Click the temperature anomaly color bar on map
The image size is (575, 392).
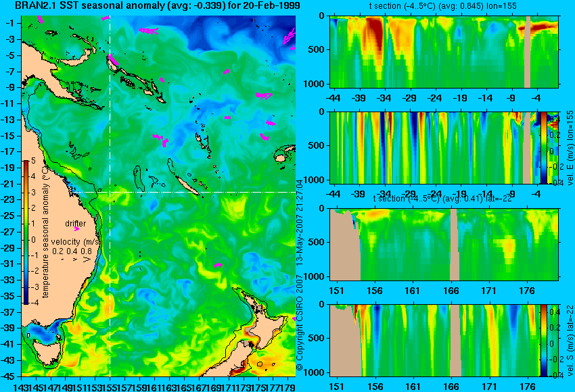pyautogui.click(x=26, y=232)
